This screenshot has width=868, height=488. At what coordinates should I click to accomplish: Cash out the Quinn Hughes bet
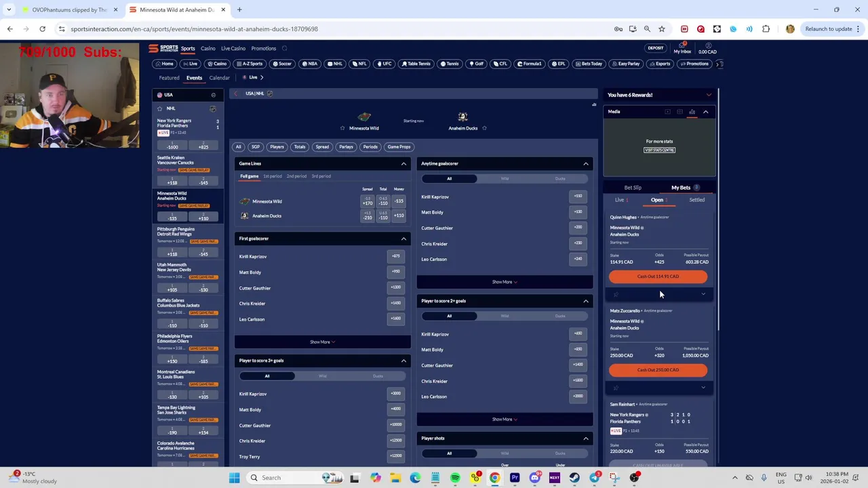658,277
